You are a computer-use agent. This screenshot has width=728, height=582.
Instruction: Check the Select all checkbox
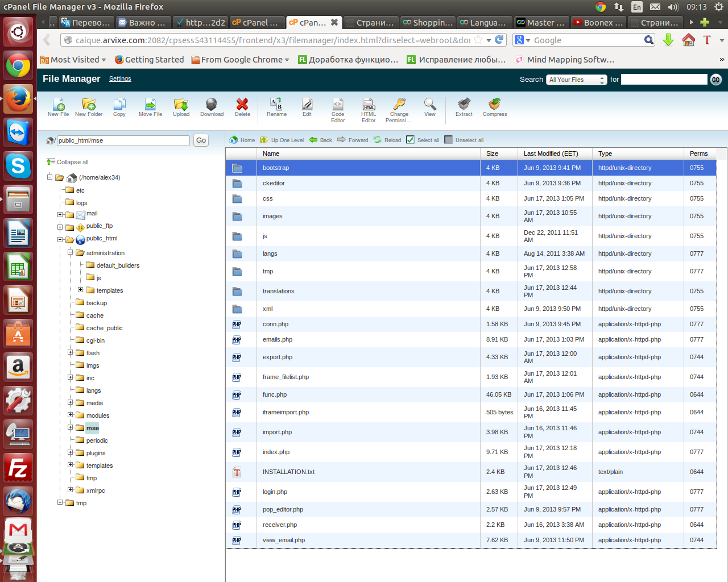(410, 140)
